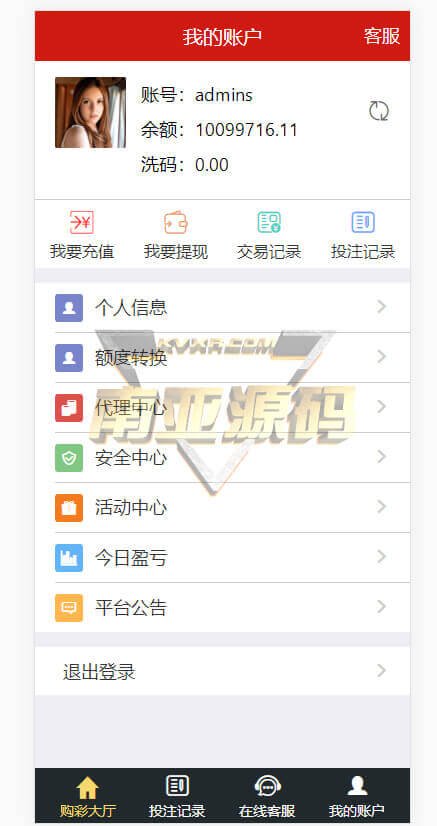Expand the 额度转换 row chevron

(382, 357)
